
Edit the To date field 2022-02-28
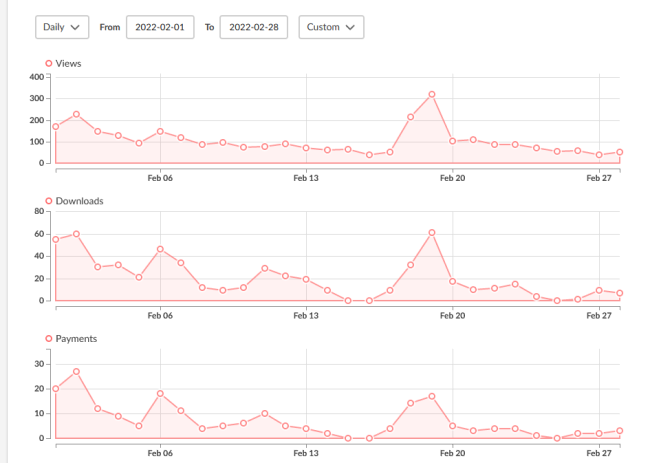[254, 27]
